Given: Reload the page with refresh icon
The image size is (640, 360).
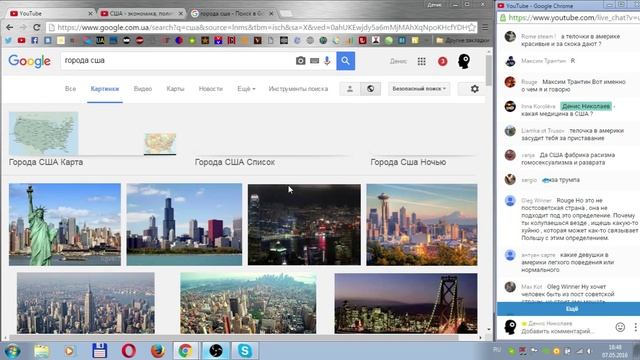Looking at the screenshot, I should 36,27.
